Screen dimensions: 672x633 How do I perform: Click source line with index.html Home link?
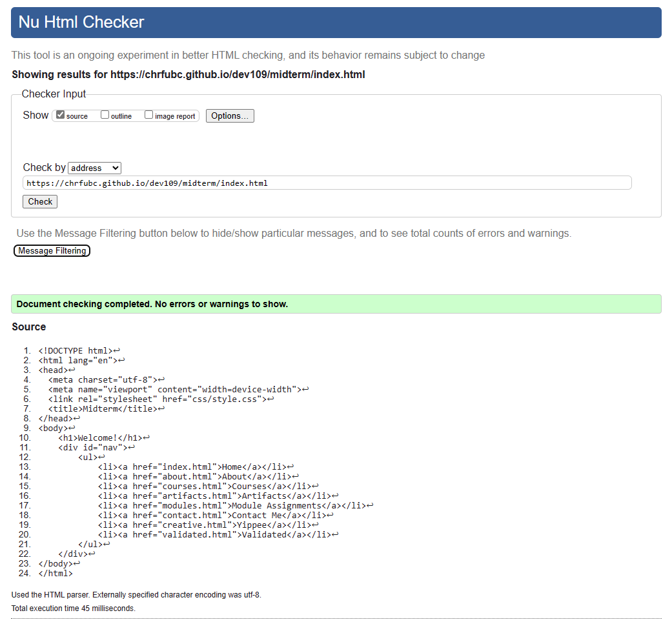(196, 467)
